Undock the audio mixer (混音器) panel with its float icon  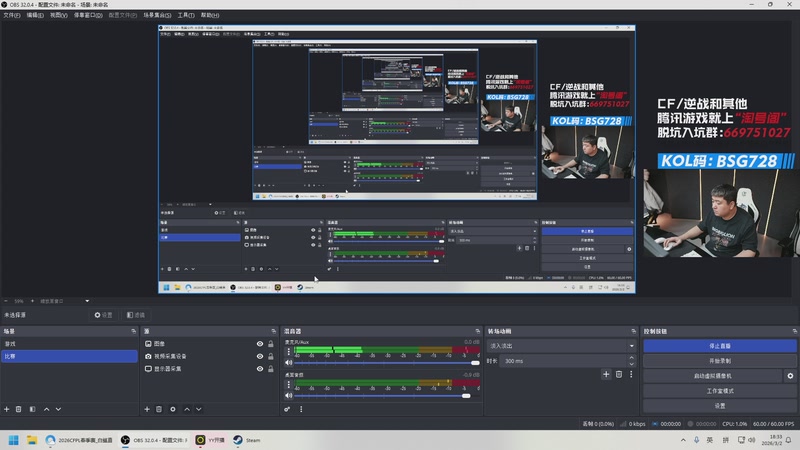point(478,331)
